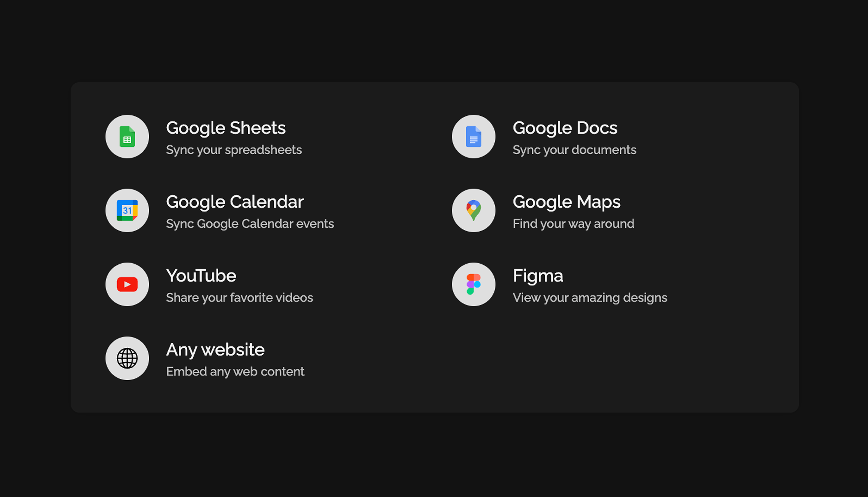The width and height of the screenshot is (868, 497).
Task: Click the Figma icon
Action: click(x=473, y=285)
